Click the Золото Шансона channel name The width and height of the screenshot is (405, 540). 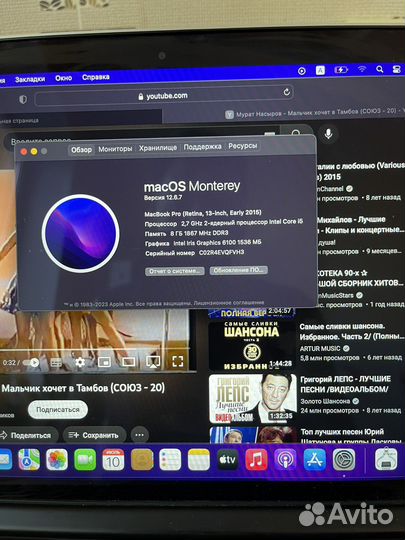tap(325, 401)
